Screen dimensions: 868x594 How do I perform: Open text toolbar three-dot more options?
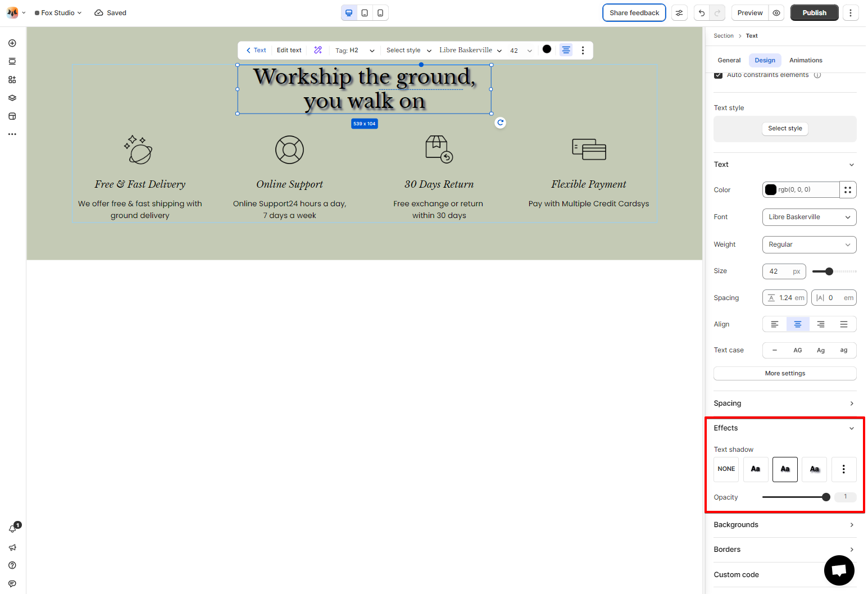pos(583,51)
